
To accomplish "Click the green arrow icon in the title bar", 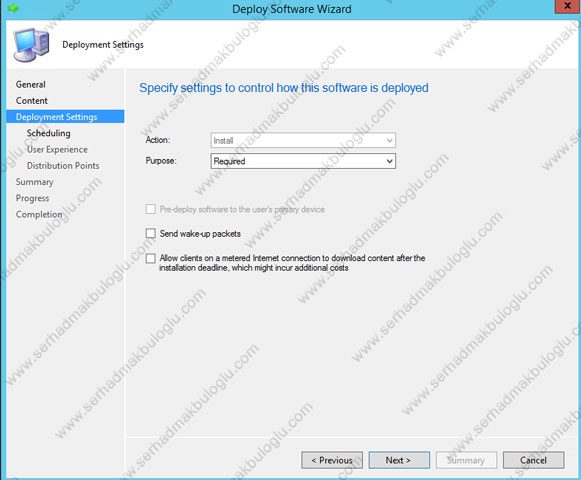I will [13, 8].
